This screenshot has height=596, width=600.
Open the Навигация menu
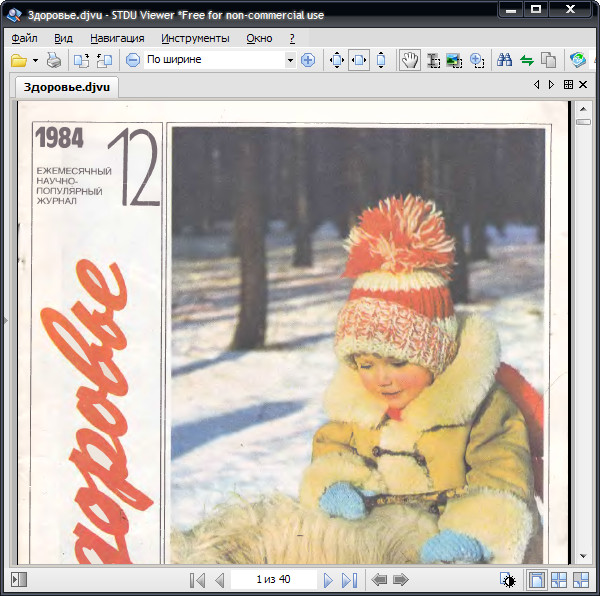click(117, 38)
